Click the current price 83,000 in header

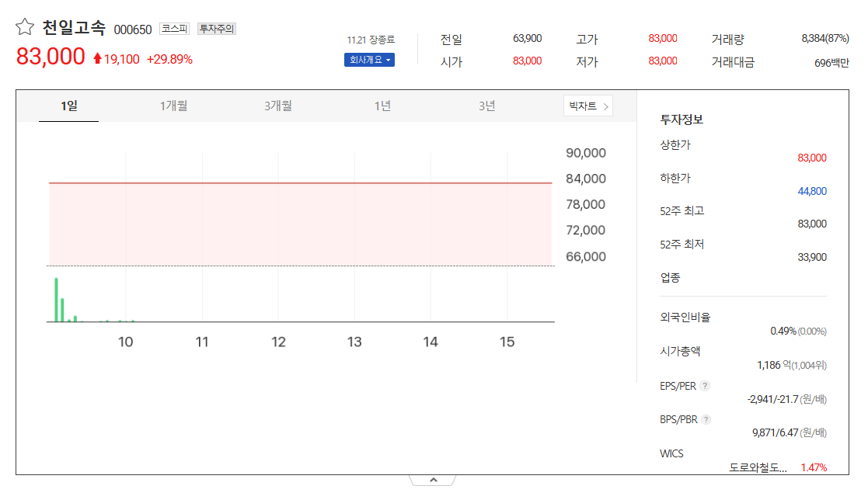point(51,57)
